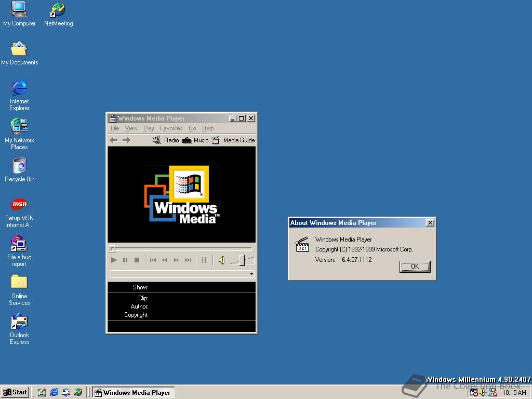Click the Preview playlist clips icon
This screenshot has width=532, height=399.
(204, 260)
